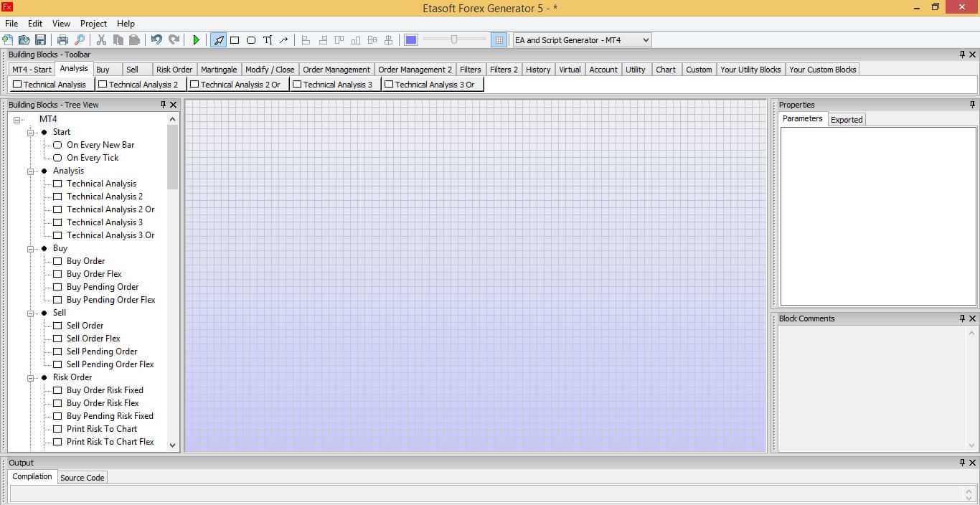Click the toolbar zoom slider
980x505 pixels.
click(x=454, y=39)
